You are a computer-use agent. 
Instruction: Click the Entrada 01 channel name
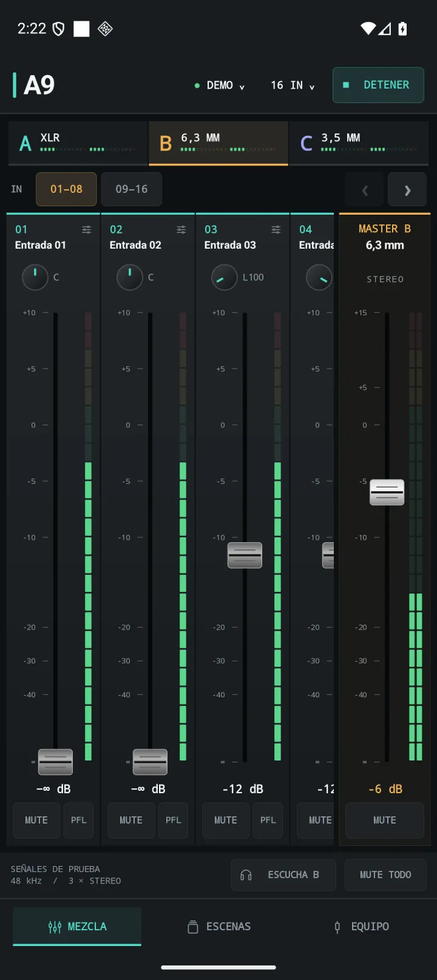coord(40,245)
